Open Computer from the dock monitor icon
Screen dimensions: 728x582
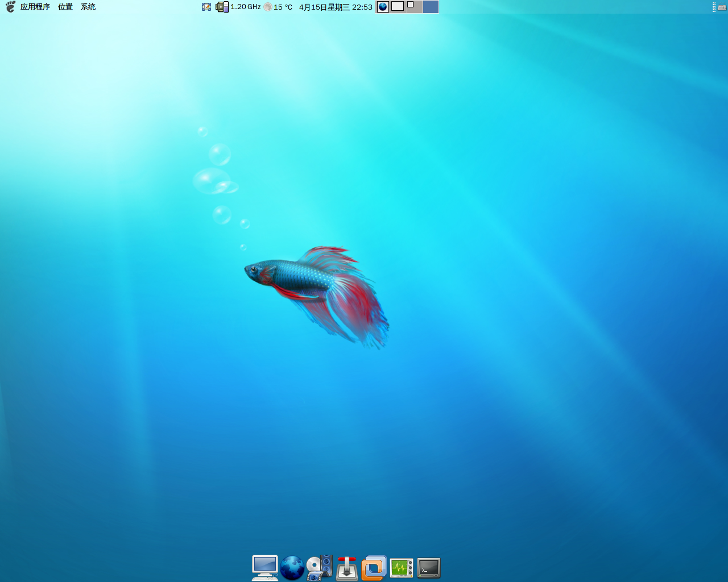point(265,568)
